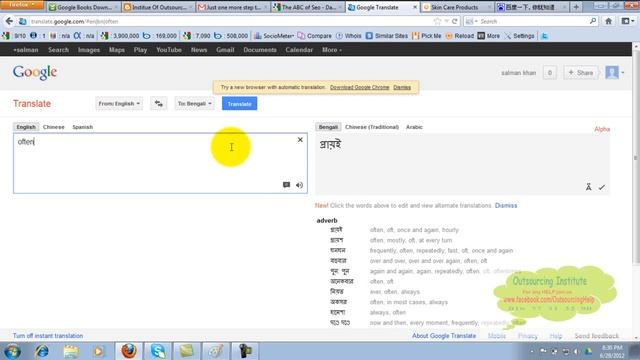The height and width of the screenshot is (360, 640).
Task: Open the user profile avatar
Action: coord(612,73)
